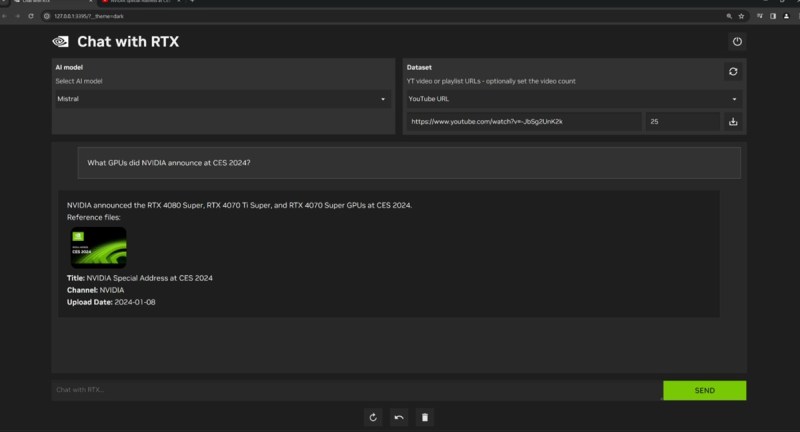Click the Channel: NVIDIA text

click(x=95, y=290)
